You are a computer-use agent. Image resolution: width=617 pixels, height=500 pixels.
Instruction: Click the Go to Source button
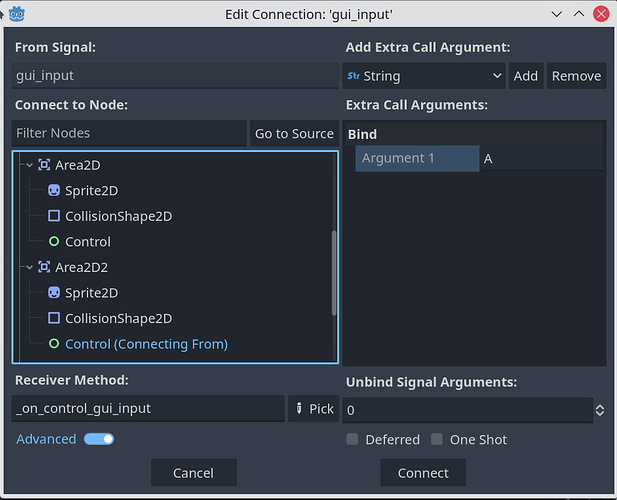click(x=294, y=133)
